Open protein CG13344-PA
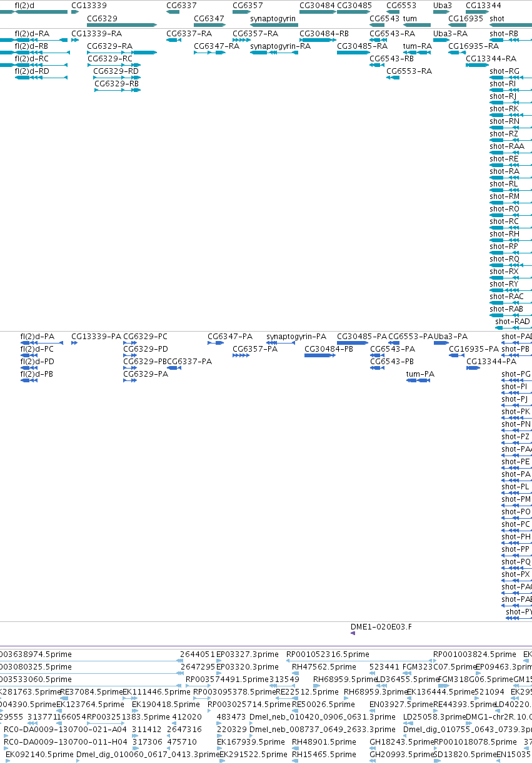The width and height of the screenshot is (532, 764). click(x=491, y=362)
